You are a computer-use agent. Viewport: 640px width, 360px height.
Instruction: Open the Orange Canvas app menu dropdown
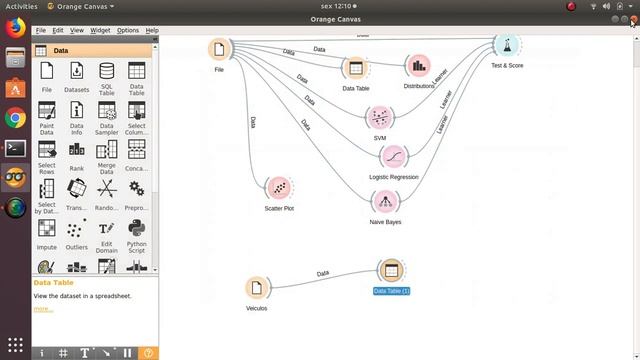(81, 6)
